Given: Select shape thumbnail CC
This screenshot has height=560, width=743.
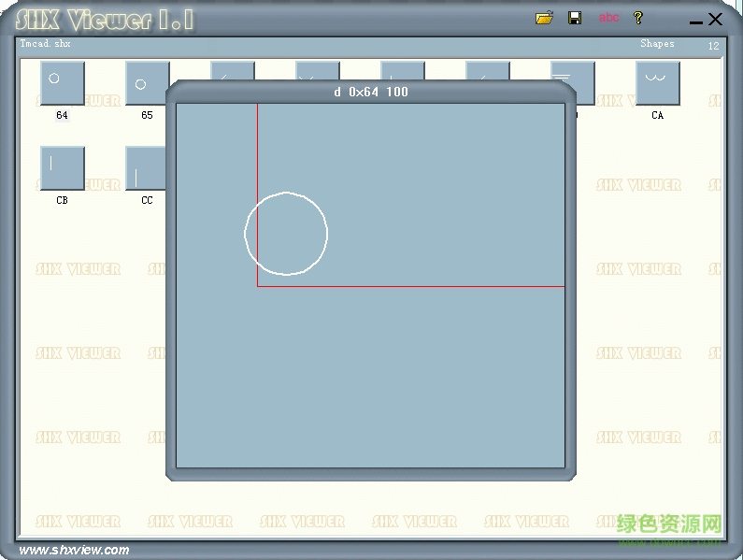Looking at the screenshot, I should [x=146, y=168].
